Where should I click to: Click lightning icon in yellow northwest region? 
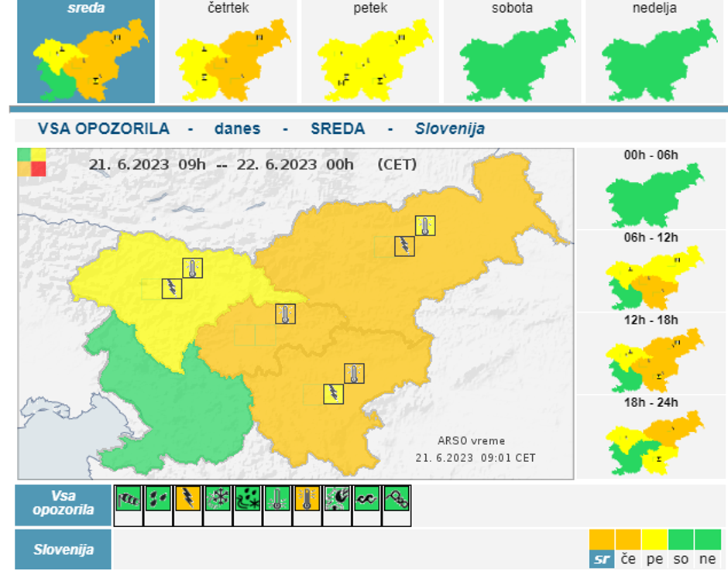(171, 289)
